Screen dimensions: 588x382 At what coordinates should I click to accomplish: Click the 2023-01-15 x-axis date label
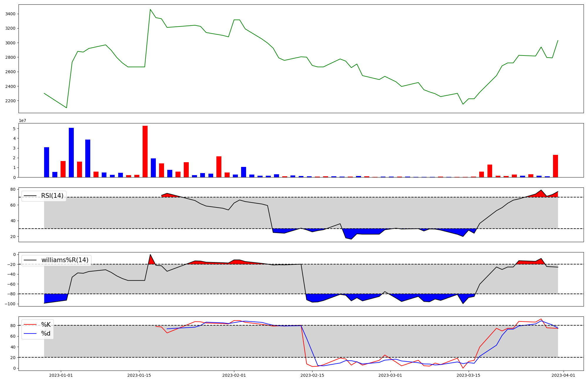click(139, 375)
